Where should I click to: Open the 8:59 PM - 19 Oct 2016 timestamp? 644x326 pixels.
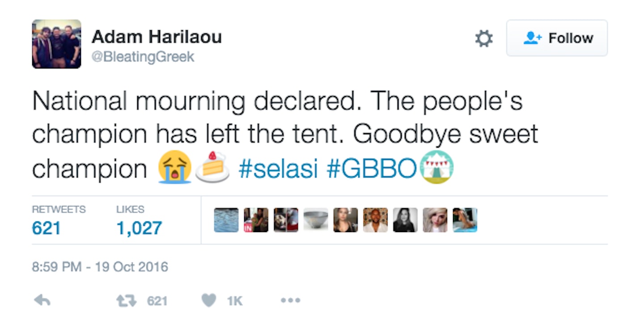pyautogui.click(x=100, y=267)
